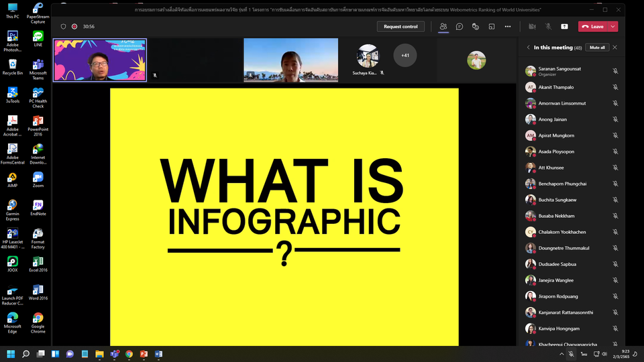This screenshot has height=362, width=644.
Task: Select Saranan Sangounsat in participant list
Action: [x=572, y=71]
